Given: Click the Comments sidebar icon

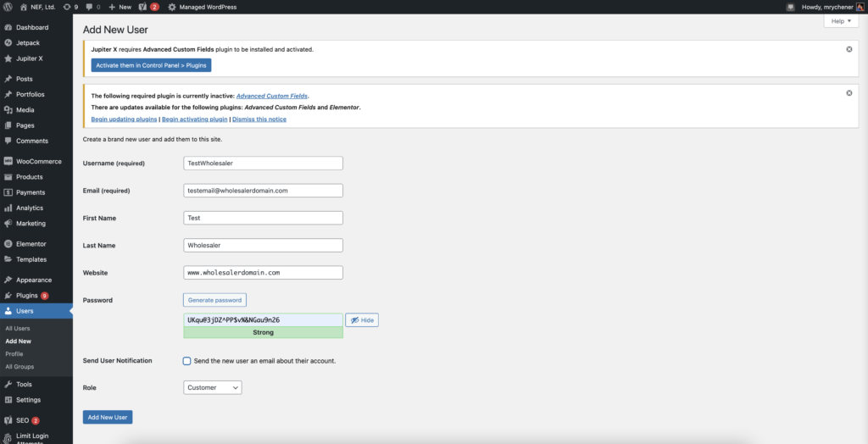Looking at the screenshot, I should pyautogui.click(x=8, y=141).
